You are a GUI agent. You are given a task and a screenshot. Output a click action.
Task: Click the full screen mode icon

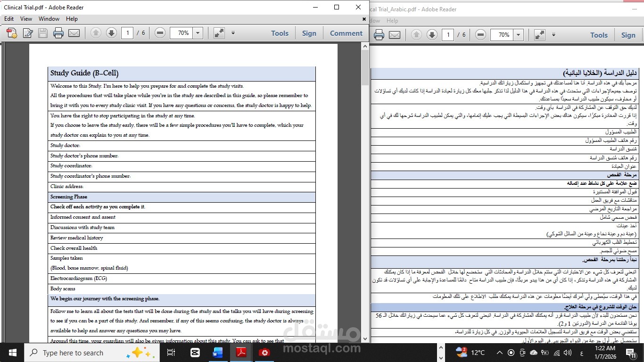click(x=218, y=33)
